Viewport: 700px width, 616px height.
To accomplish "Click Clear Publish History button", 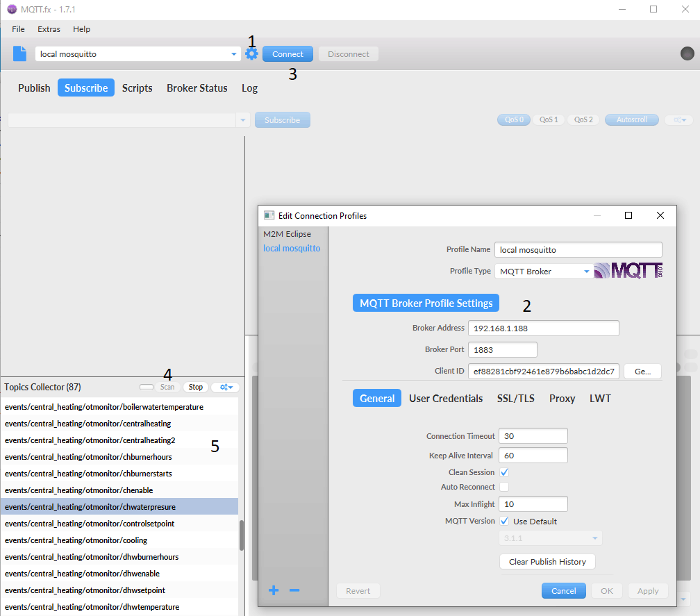I will click(x=547, y=562).
